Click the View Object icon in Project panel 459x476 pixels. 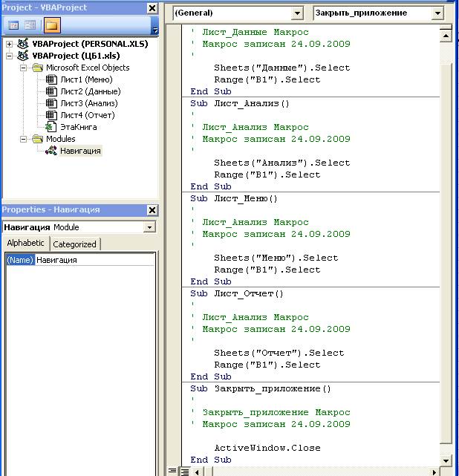tap(30, 25)
